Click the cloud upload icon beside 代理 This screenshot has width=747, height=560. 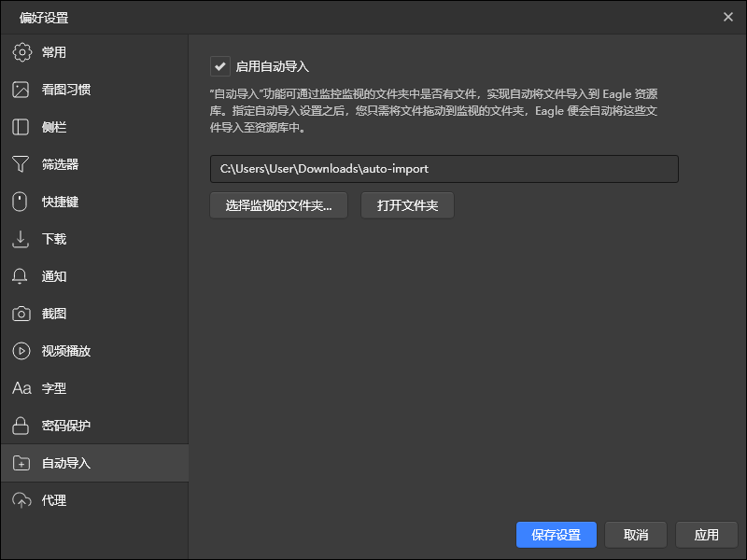[21, 500]
